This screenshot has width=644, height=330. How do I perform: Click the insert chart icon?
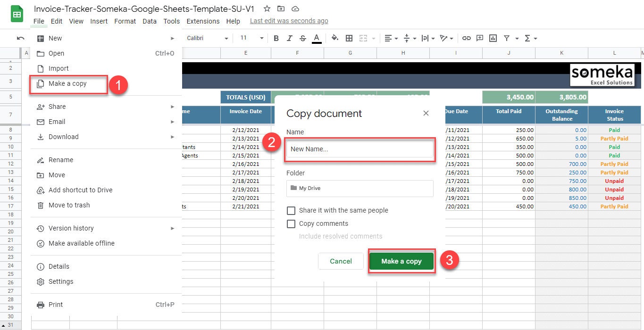tap(493, 38)
